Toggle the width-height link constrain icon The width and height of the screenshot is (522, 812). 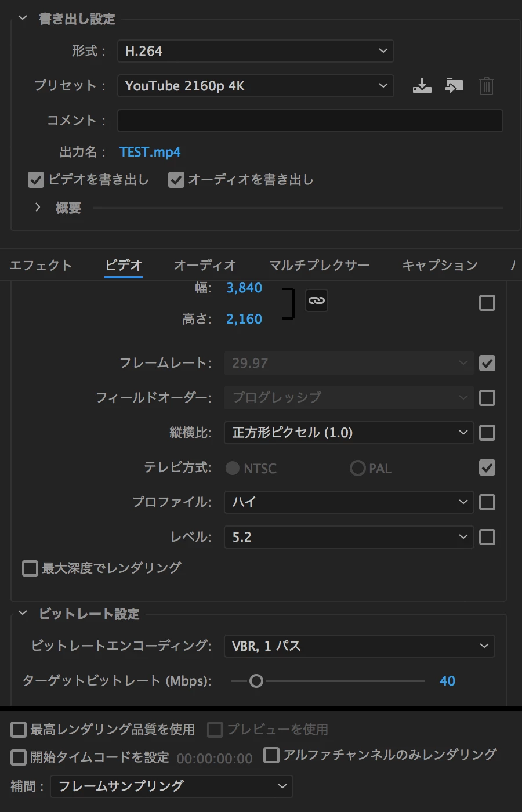point(316,300)
